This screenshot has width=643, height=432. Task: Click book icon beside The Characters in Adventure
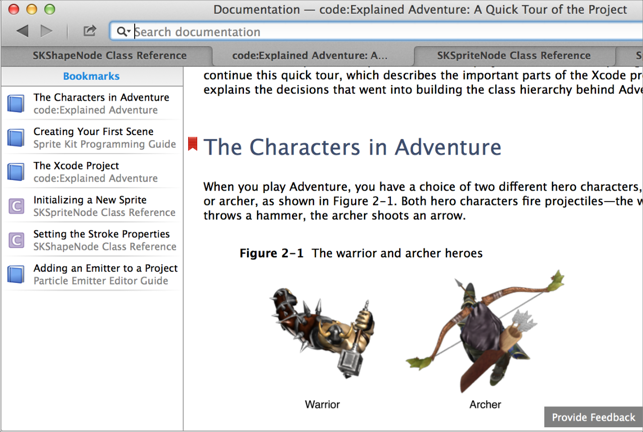coord(16,103)
